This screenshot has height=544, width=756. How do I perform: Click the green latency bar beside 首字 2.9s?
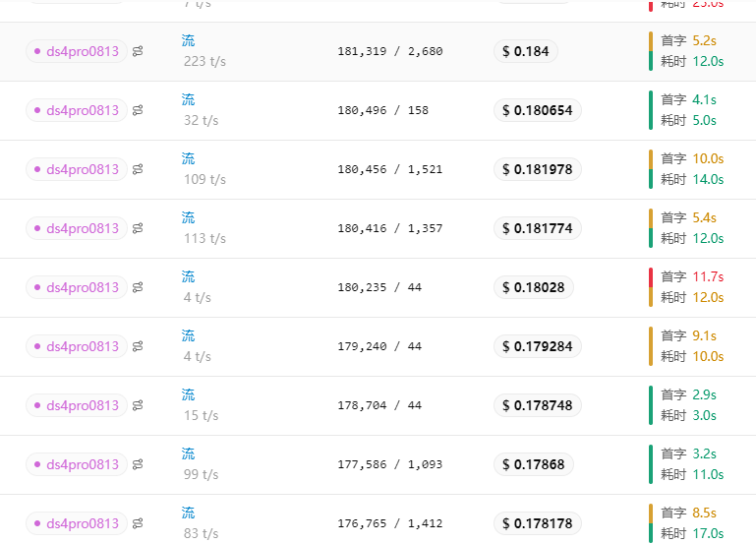(651, 405)
